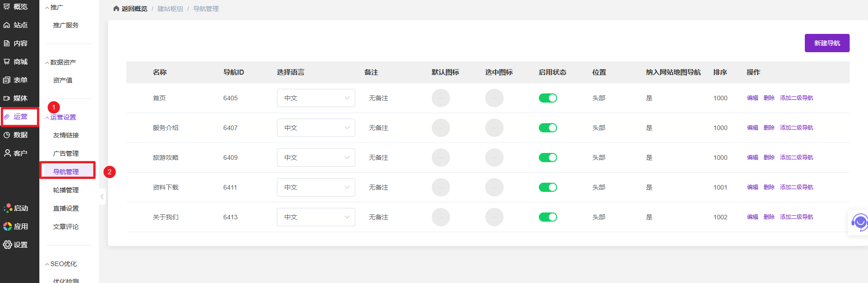Open language dropdown for 首页 row

pyautogui.click(x=316, y=98)
